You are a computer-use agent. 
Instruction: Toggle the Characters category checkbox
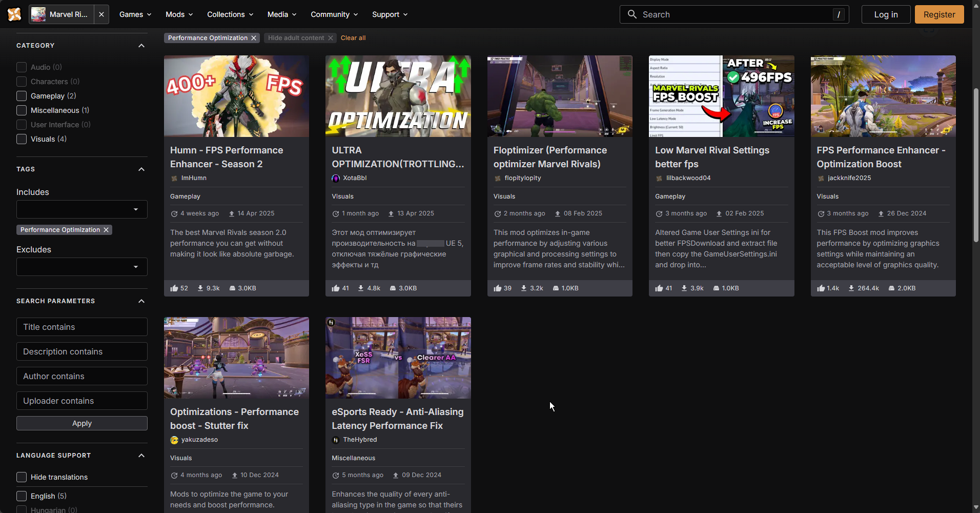click(22, 82)
